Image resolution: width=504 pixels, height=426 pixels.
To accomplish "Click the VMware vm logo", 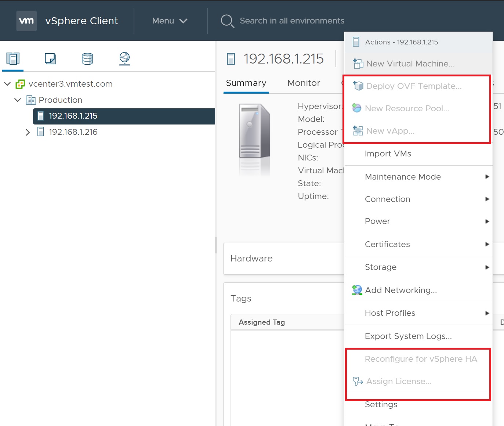I will click(26, 21).
